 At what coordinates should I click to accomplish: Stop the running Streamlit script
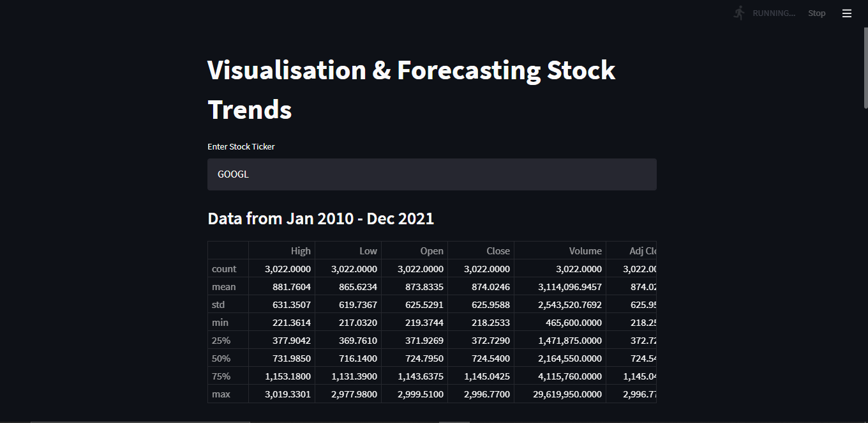pyautogui.click(x=816, y=13)
